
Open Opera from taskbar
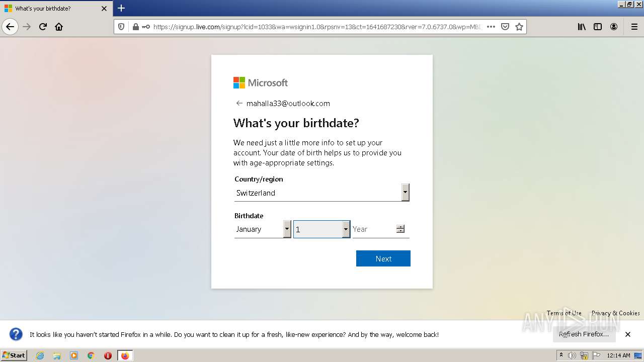[108, 355]
